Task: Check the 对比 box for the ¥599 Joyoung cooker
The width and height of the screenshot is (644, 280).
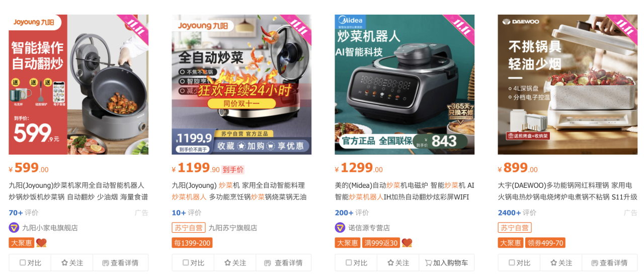Action: click(30, 263)
